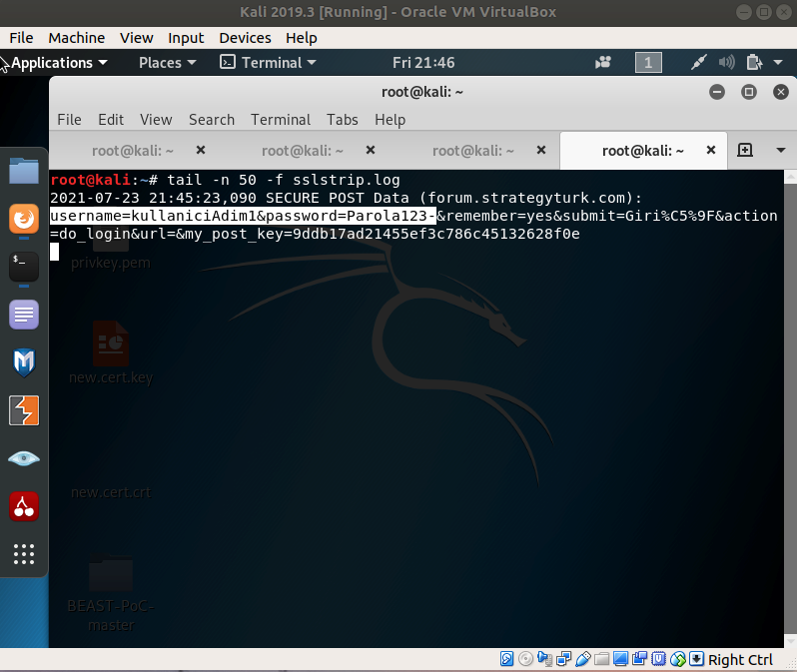The height and width of the screenshot is (672, 797).
Task: Click the VirtualBox keyboard capture arrow icon
Action: point(696,659)
